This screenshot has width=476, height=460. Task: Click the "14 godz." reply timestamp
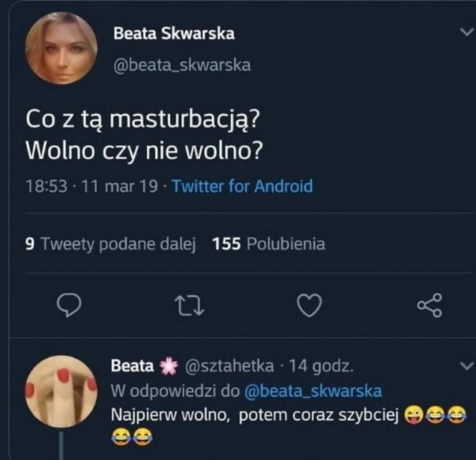(321, 367)
